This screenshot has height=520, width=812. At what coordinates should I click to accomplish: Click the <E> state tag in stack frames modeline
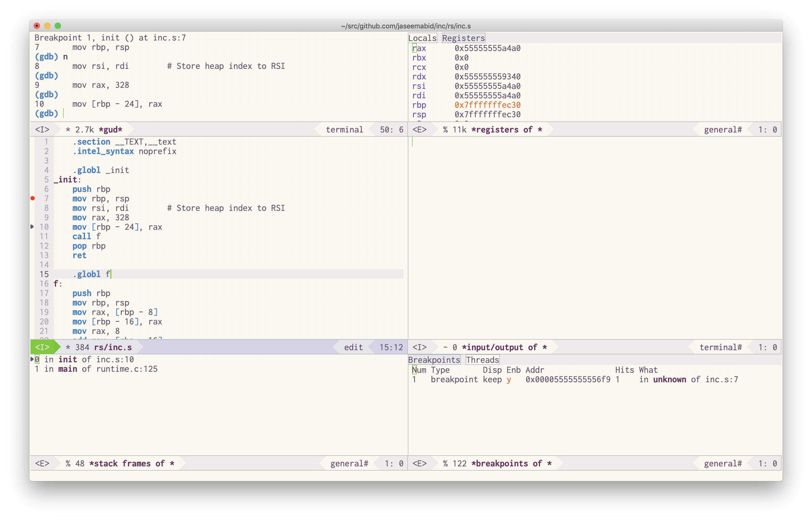pyautogui.click(x=43, y=463)
